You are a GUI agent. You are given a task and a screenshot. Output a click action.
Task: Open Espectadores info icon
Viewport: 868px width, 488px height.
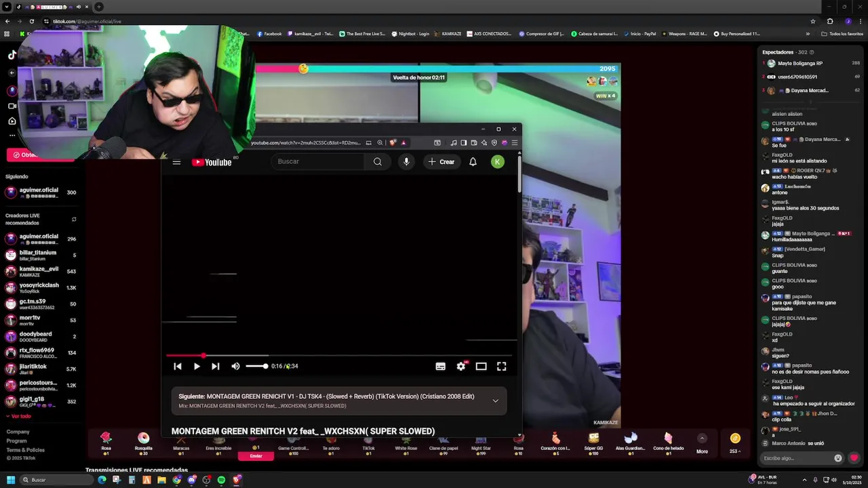[x=812, y=52]
